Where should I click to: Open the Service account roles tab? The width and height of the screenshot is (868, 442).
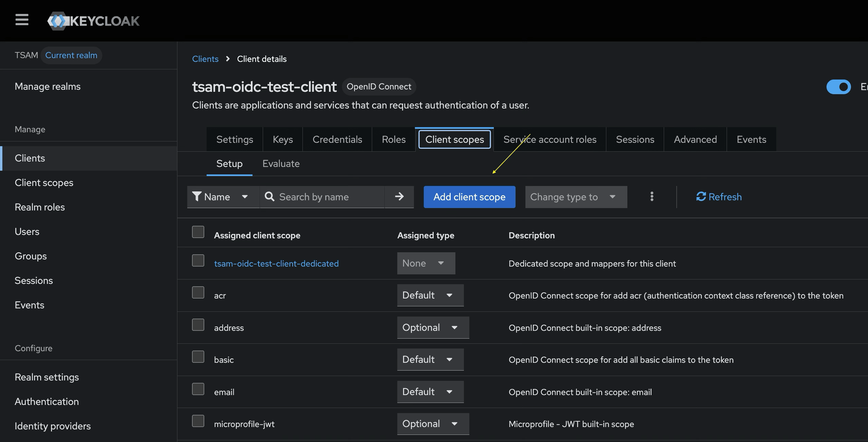(x=550, y=139)
